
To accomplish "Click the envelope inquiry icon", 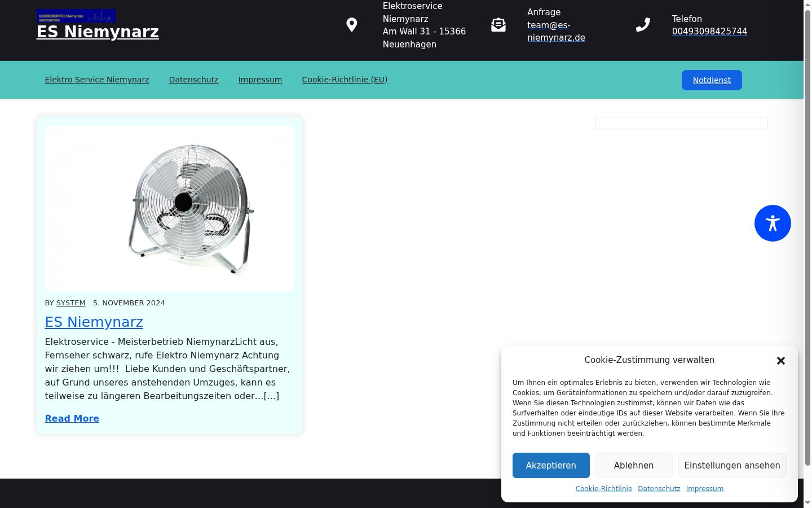I will click(498, 25).
